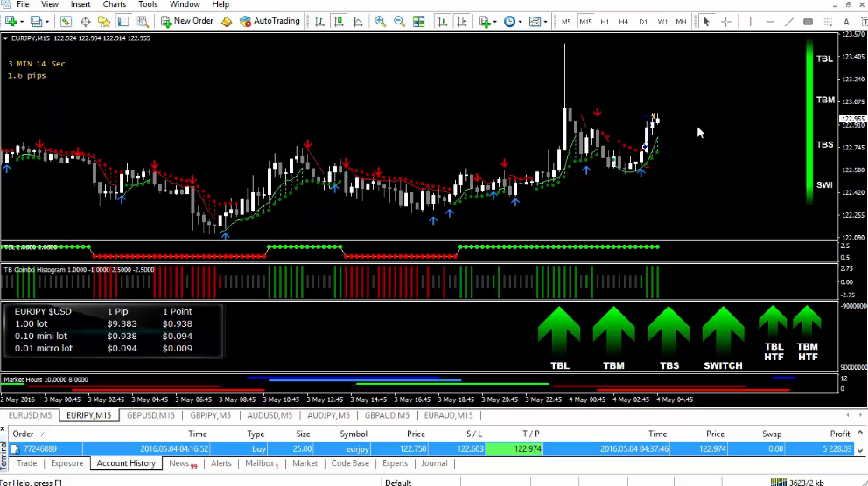Switch timeframe to M5
This screenshot has width=868, height=486.
pos(566,22)
